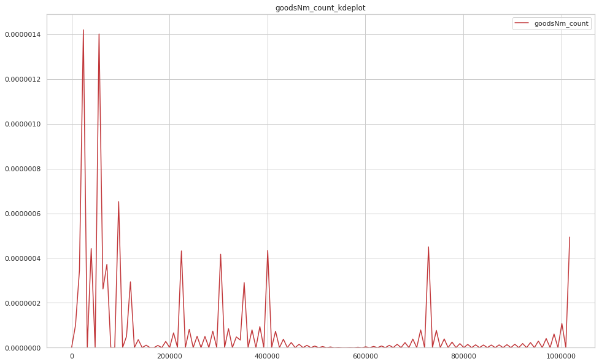
Task: Click the 800000 x-axis tick label
Action: (x=463, y=356)
